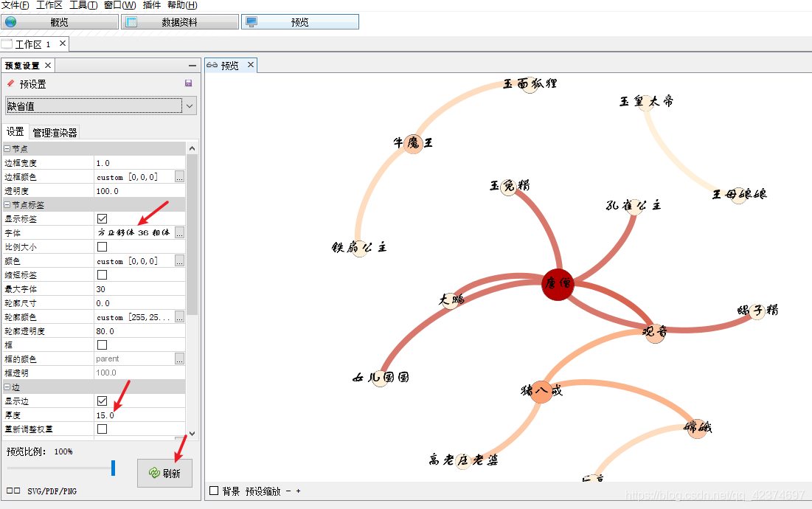
Task: Switch to the 预览 view button
Action: coord(300,21)
